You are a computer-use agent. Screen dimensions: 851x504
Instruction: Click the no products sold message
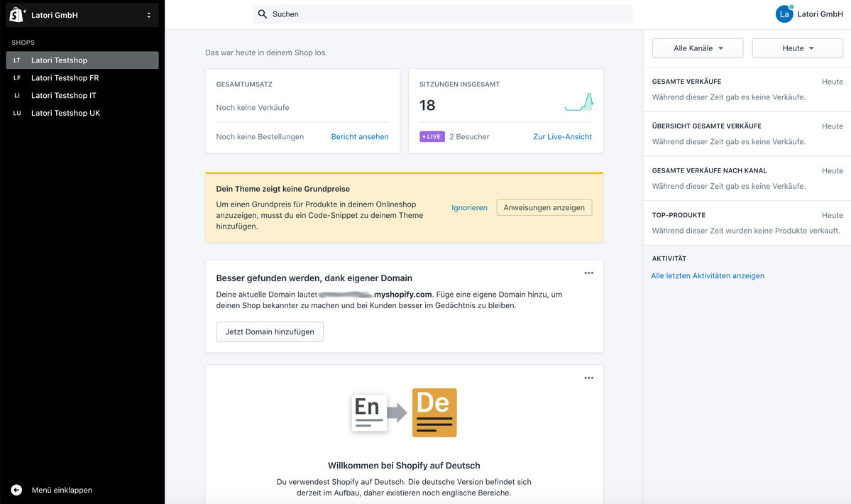point(746,231)
